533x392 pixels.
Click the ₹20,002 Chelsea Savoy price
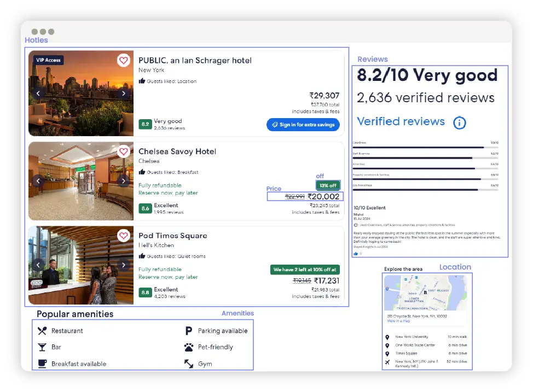coord(323,197)
